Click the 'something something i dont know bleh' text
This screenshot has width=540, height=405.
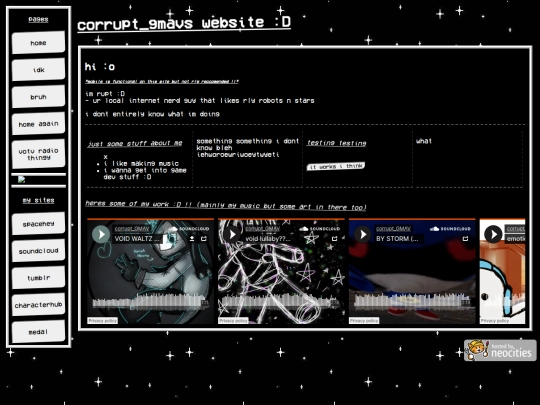tap(247, 148)
